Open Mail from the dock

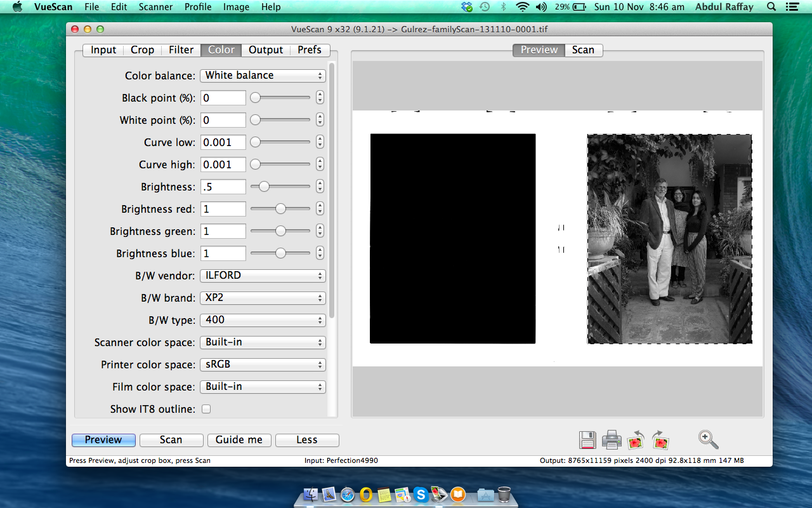click(x=329, y=494)
